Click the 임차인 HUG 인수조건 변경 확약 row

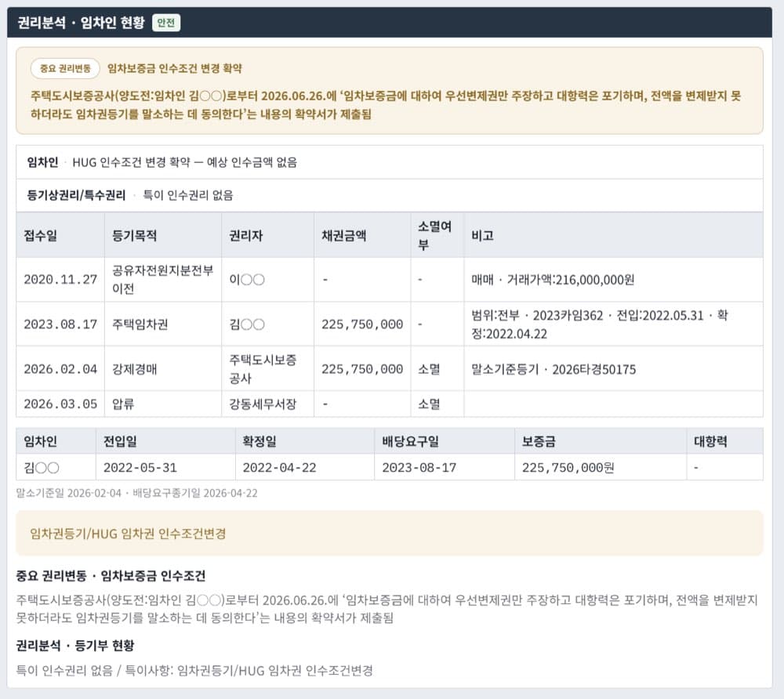click(x=390, y=162)
